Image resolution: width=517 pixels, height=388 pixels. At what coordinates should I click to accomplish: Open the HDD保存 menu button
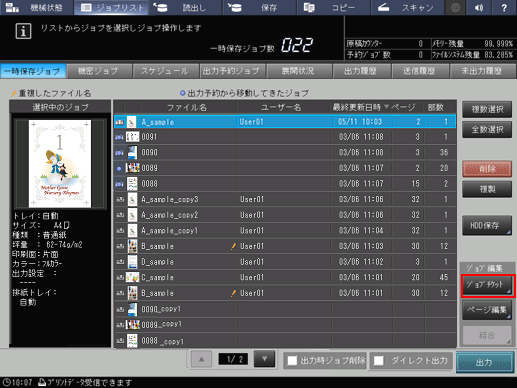point(487,225)
